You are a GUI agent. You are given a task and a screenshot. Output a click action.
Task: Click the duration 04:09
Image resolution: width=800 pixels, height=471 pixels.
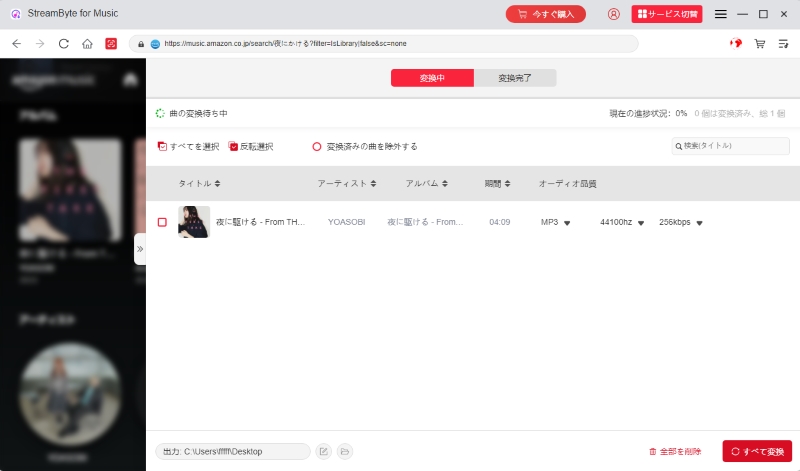499,222
